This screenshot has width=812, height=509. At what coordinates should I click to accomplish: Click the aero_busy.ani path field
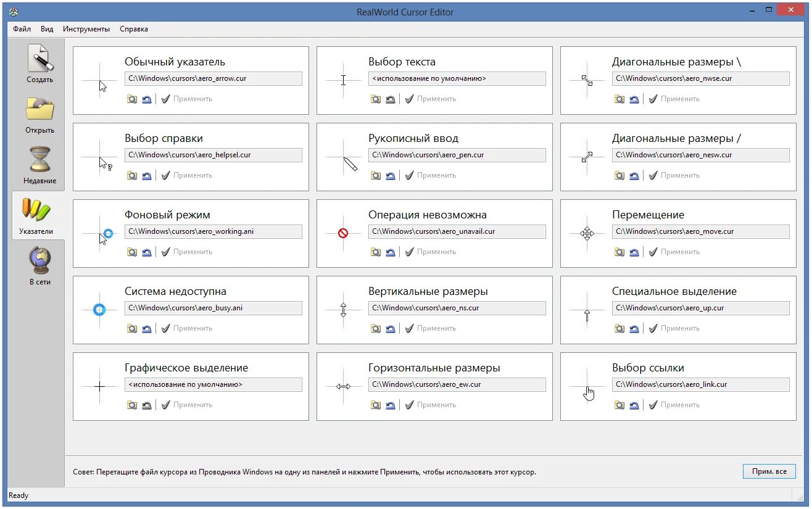[213, 308]
